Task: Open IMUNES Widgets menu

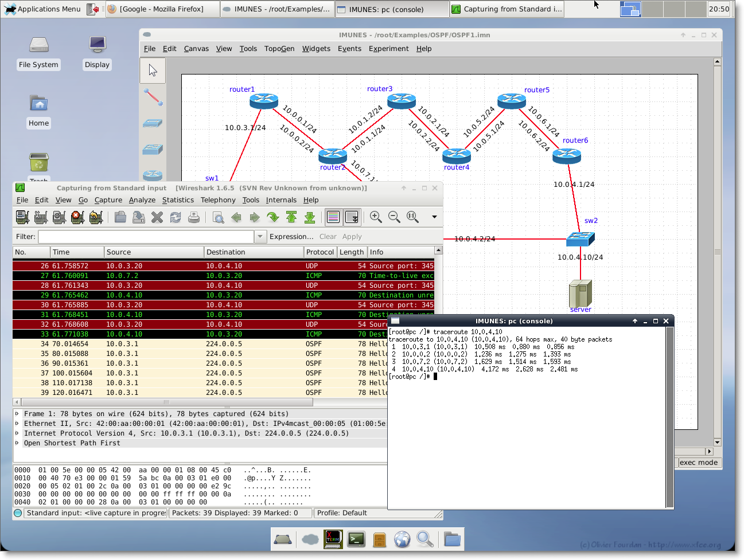Action: 316,49
